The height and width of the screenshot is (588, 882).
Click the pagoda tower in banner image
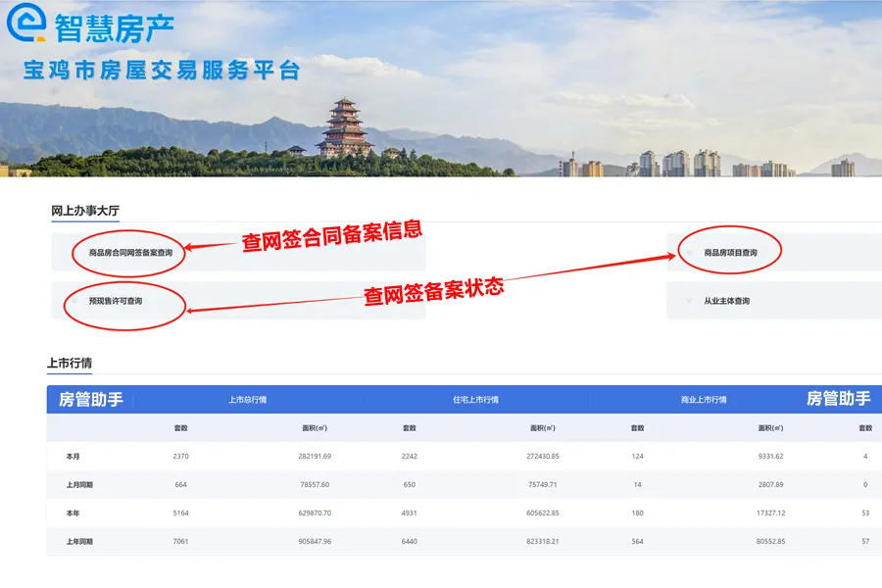tap(344, 127)
